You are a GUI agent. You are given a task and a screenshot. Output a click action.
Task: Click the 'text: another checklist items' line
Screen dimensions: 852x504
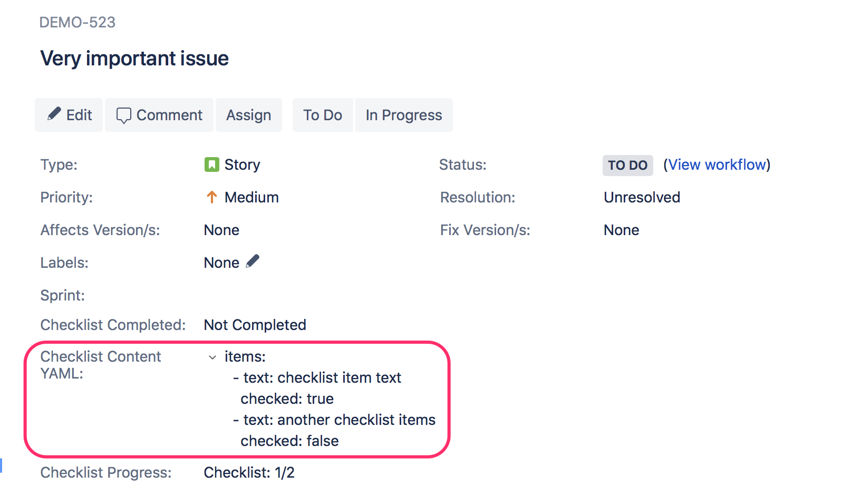(339, 420)
